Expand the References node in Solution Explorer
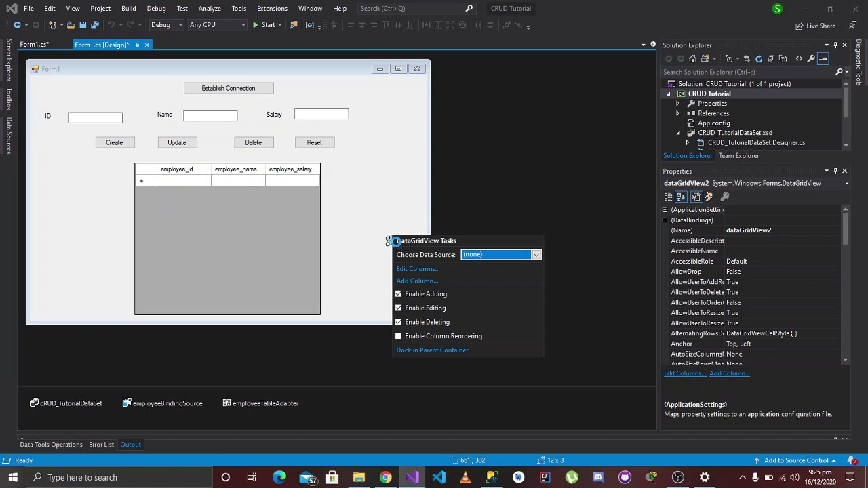The image size is (868, 488). [x=677, y=113]
